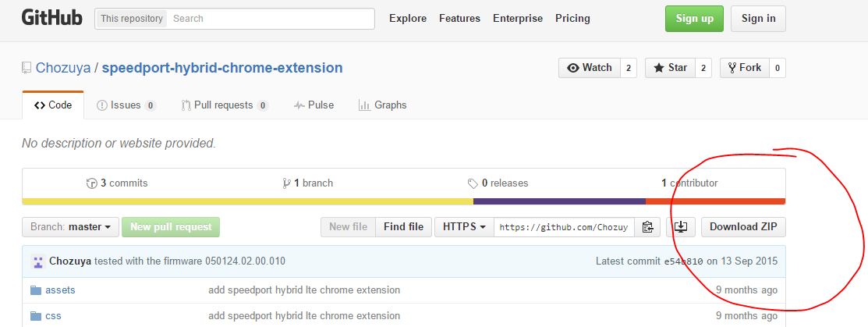Focus the repository search field
This screenshot has width=868, height=327.
click(270, 18)
